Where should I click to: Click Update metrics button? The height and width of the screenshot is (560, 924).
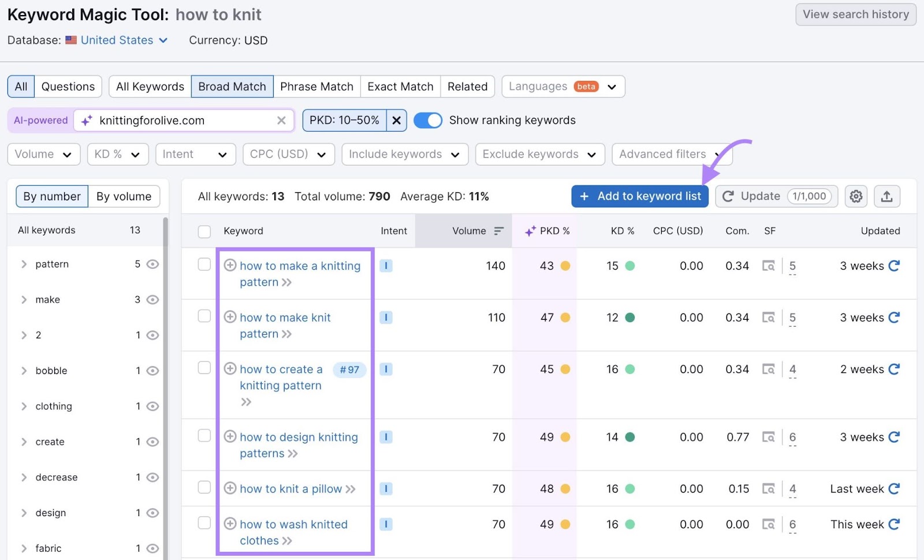[776, 196]
